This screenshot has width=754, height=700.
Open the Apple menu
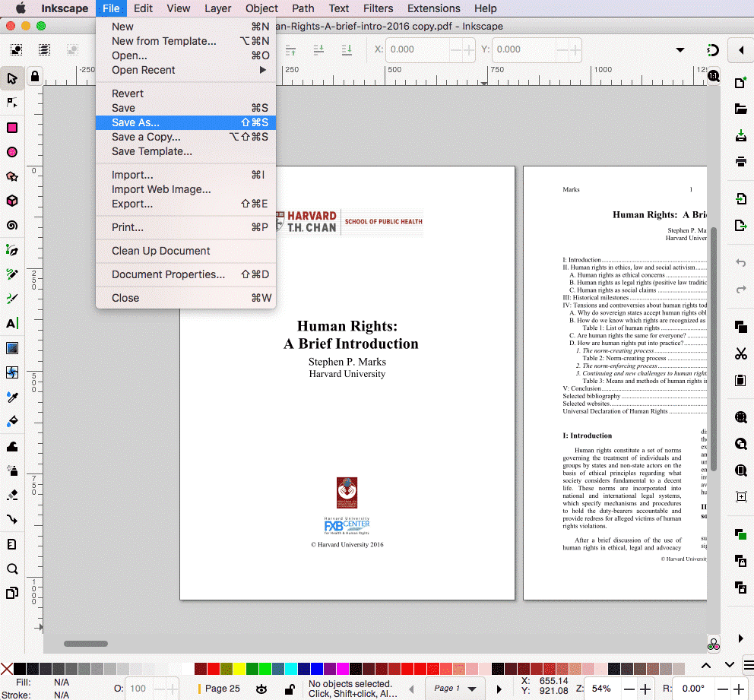tap(21, 8)
